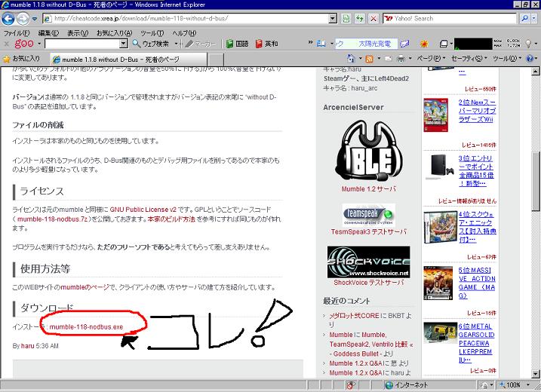Click the 英和 dictionary button
Screen dimensions: 541x392
pos(267,44)
